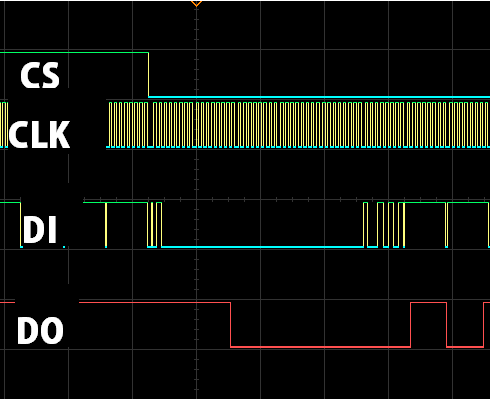Click the DO channel label
This screenshot has height=399, width=490.
40,330
